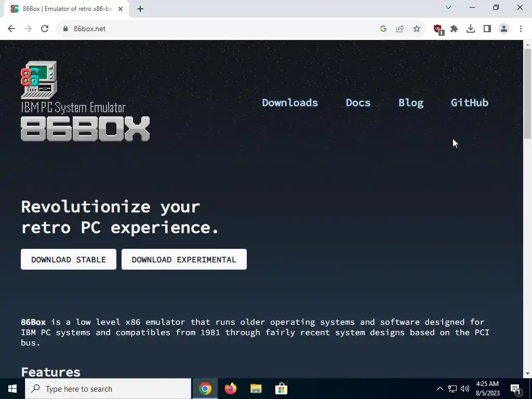Click the bold '86Box' word in description
The image size is (532, 399).
coord(33,322)
